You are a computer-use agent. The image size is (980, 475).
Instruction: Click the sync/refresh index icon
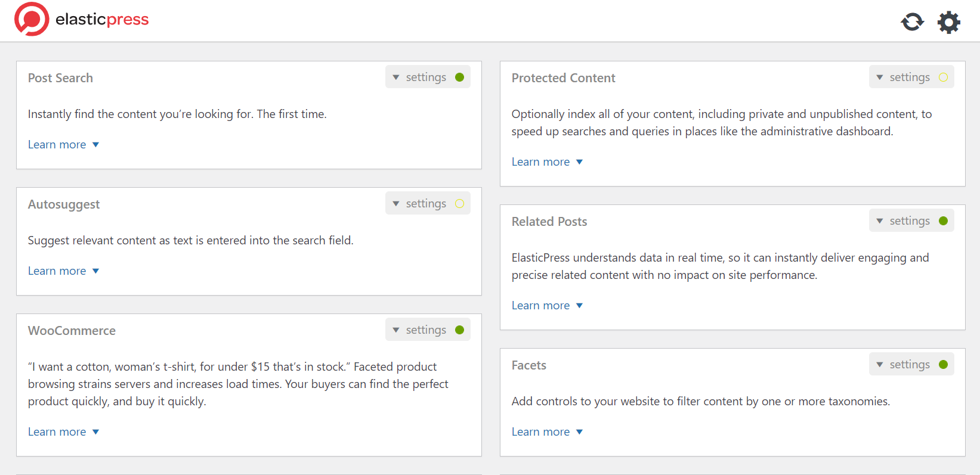click(912, 22)
